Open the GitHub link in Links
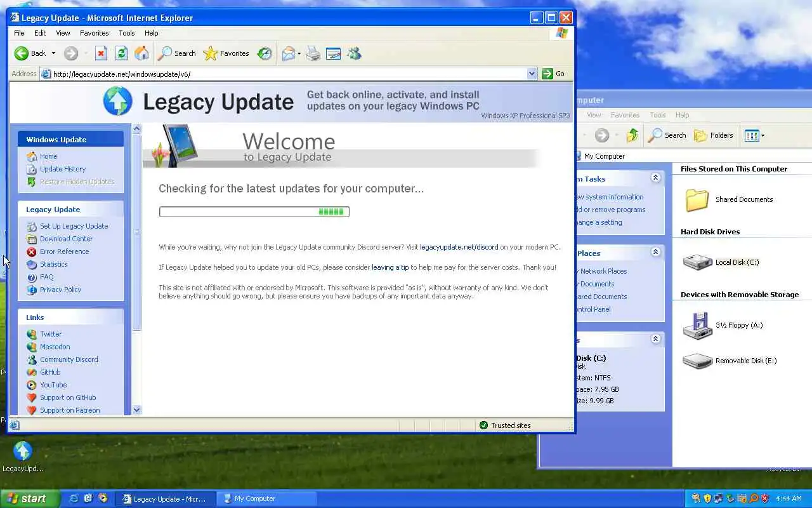The width and height of the screenshot is (812, 508). click(50, 372)
